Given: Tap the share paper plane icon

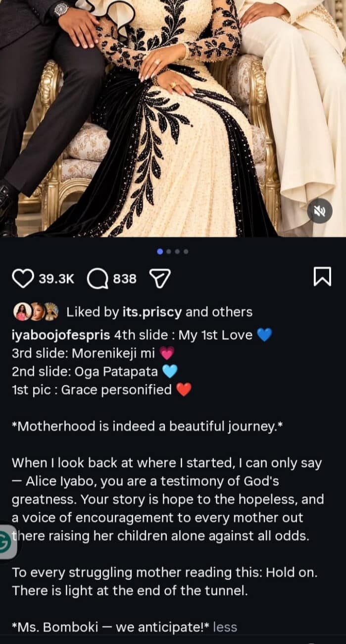Looking at the screenshot, I should pyautogui.click(x=159, y=279).
